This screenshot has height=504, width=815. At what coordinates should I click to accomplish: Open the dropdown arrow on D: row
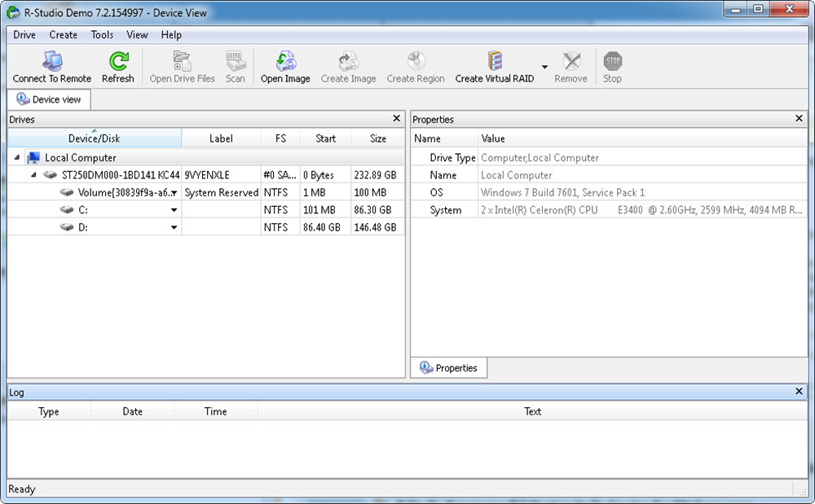(x=174, y=227)
